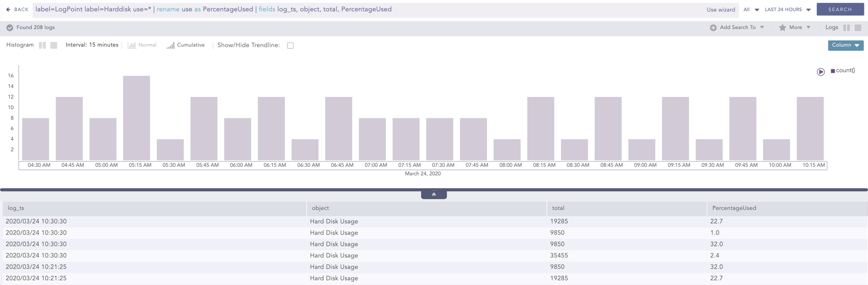
Task: Click the star icon beside More
Action: tap(782, 28)
